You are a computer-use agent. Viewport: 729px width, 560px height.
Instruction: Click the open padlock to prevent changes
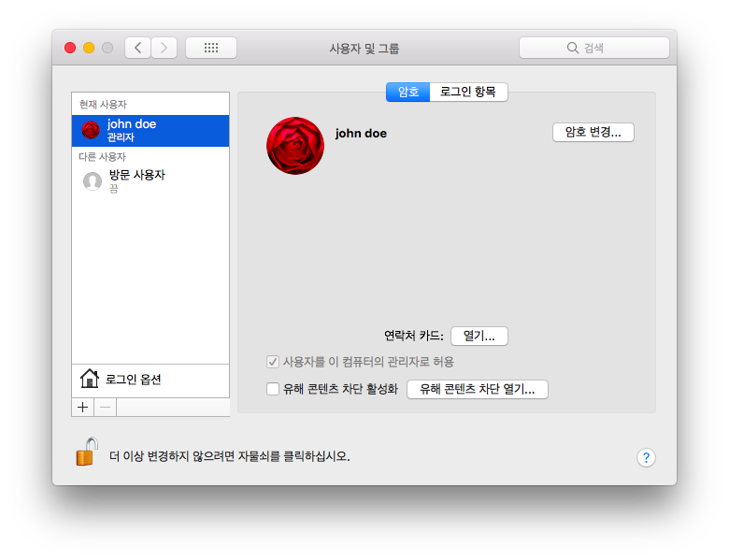pyautogui.click(x=87, y=452)
